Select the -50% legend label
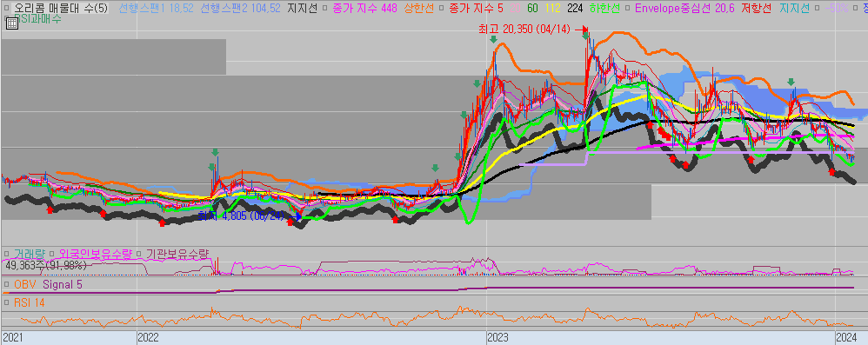868x345 pixels. pos(837,9)
